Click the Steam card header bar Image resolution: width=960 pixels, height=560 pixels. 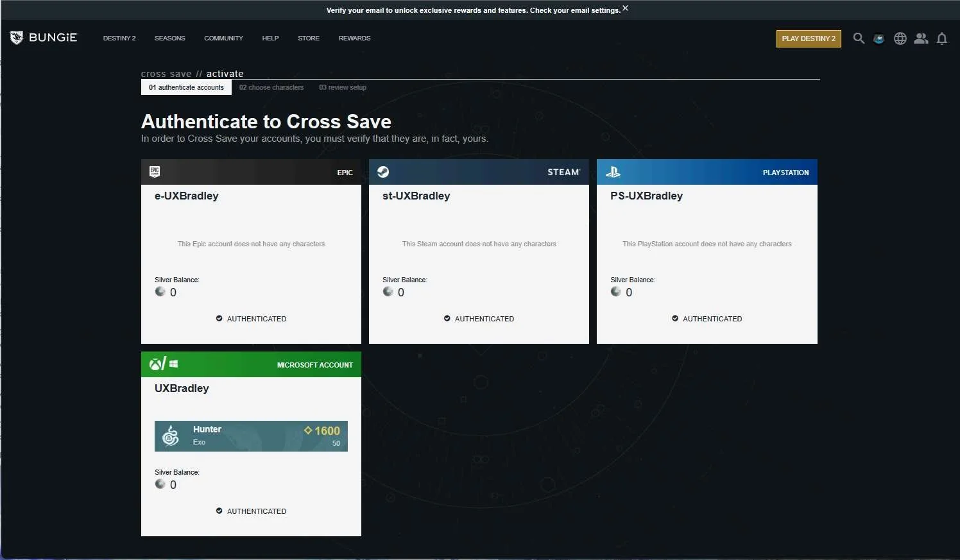[x=479, y=172]
